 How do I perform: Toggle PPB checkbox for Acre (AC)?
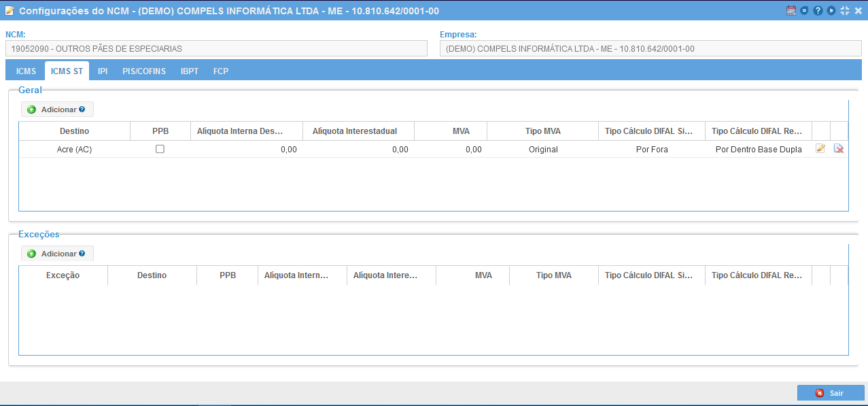(x=160, y=149)
